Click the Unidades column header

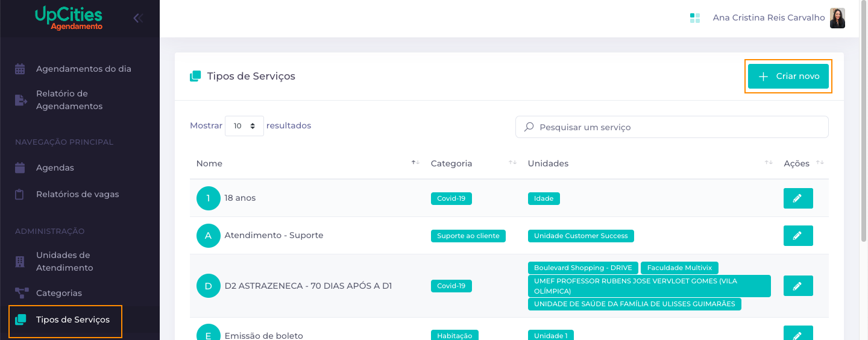(548, 163)
